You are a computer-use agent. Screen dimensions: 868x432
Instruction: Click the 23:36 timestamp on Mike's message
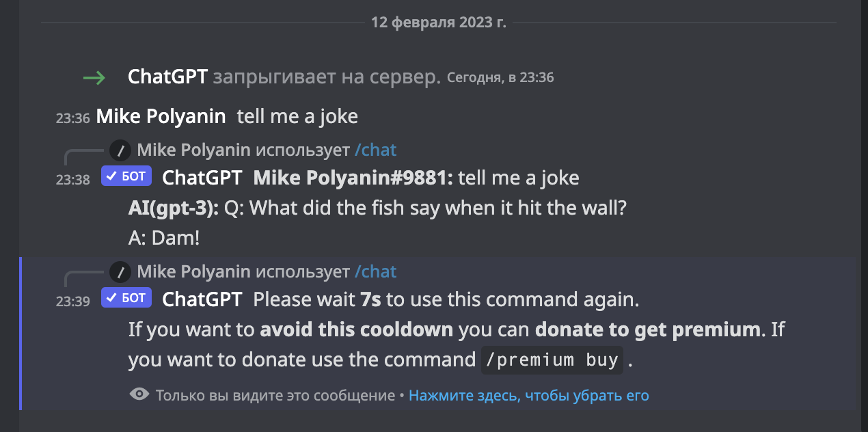pyautogui.click(x=72, y=118)
